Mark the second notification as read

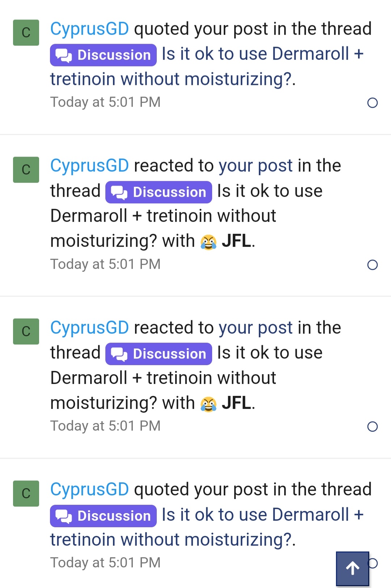pos(372,265)
